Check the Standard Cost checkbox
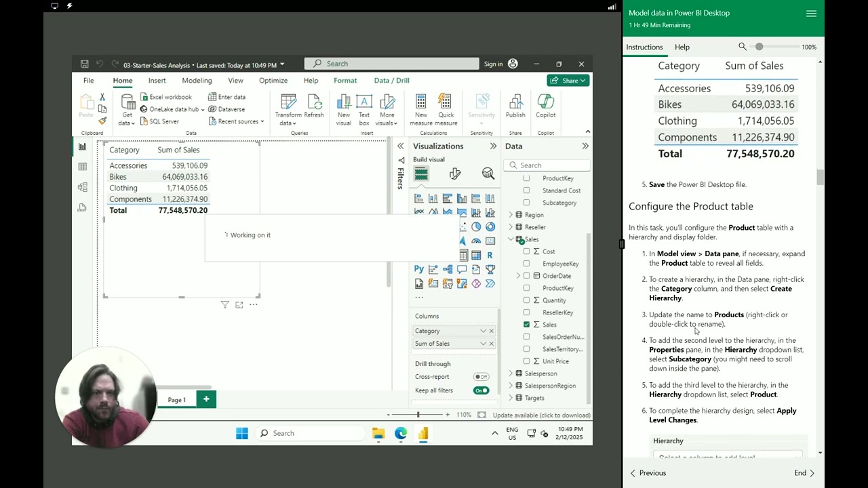The image size is (868, 488). [x=526, y=190]
